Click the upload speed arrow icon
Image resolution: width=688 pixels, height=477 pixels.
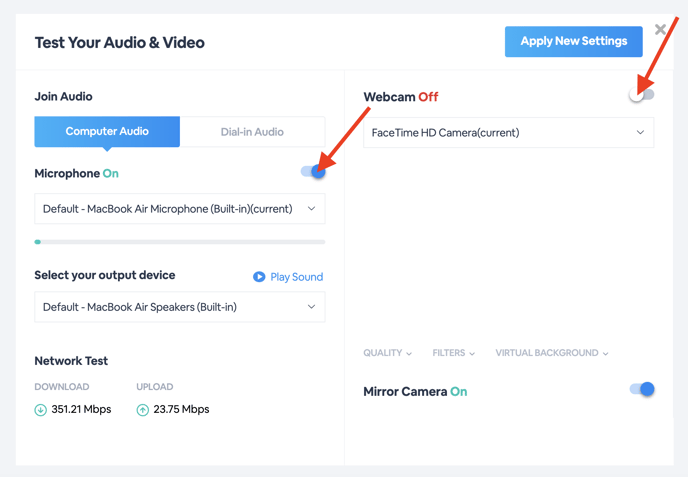click(143, 410)
